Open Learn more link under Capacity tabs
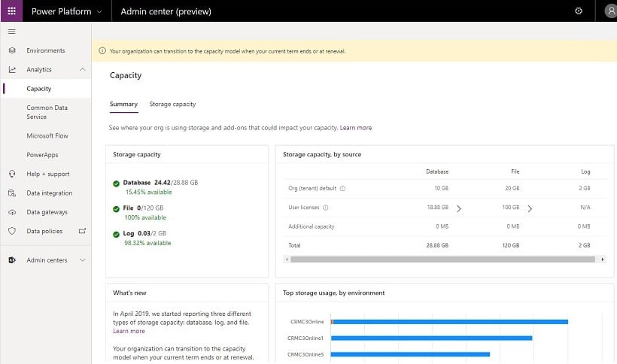The height and width of the screenshot is (364, 617). click(x=356, y=128)
